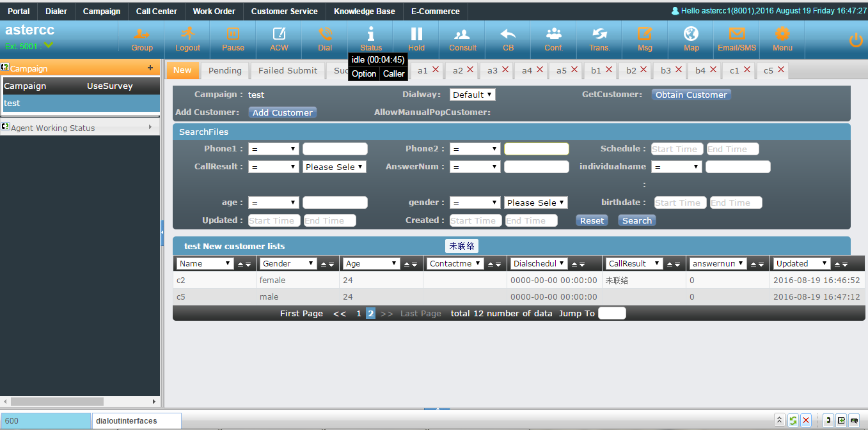Click the green refresh icon in bottom bar
This screenshot has height=430, width=868.
pos(793,420)
